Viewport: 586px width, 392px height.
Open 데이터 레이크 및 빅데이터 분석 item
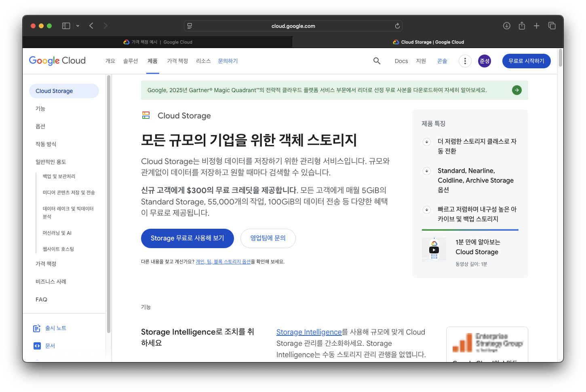click(68, 213)
